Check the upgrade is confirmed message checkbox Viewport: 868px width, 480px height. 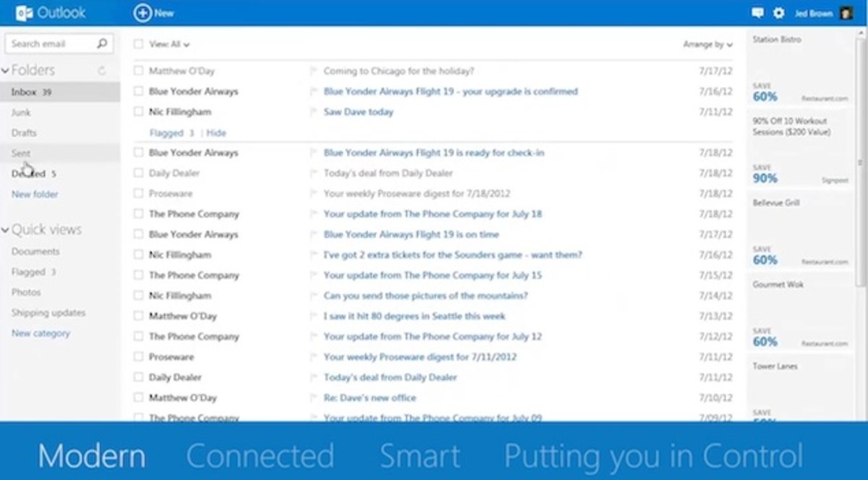(x=138, y=91)
